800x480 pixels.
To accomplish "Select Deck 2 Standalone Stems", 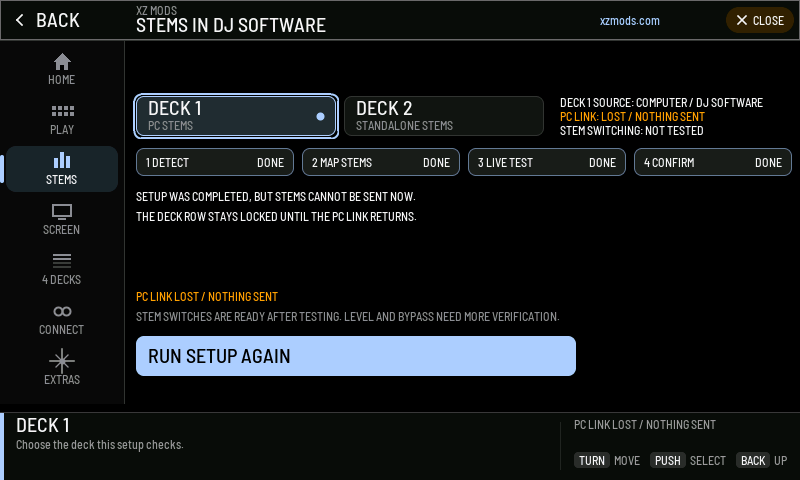I will coord(444,116).
